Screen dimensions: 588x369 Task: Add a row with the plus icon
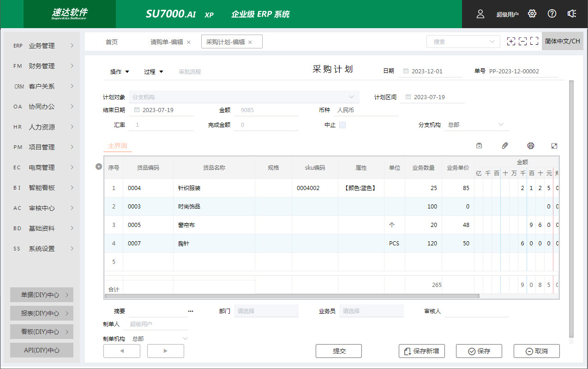(98, 167)
